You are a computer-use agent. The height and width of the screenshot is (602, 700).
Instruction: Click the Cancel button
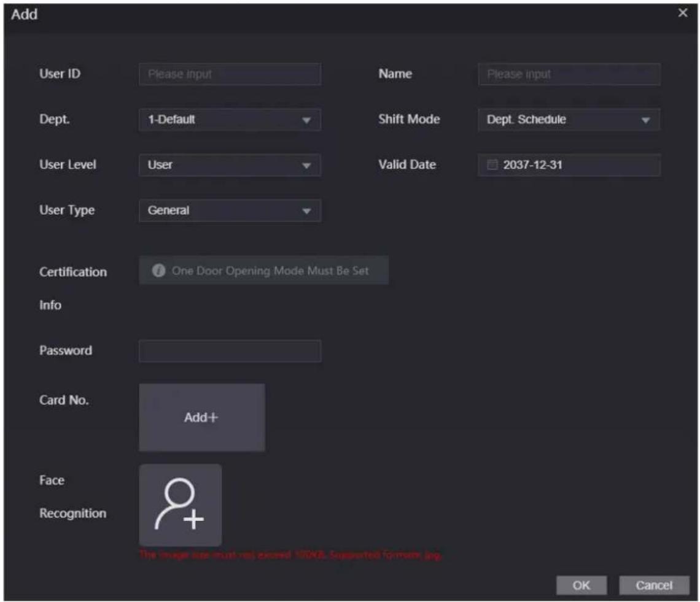coord(654,585)
